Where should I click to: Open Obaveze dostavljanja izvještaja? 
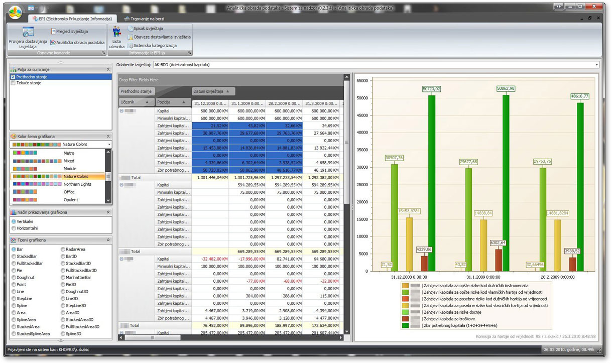[x=131, y=37]
